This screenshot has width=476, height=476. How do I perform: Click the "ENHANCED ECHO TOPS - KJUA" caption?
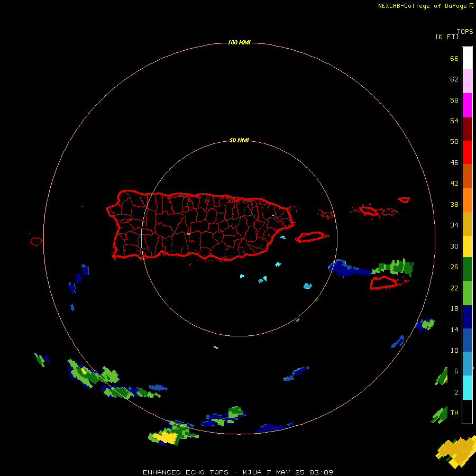(x=202, y=472)
